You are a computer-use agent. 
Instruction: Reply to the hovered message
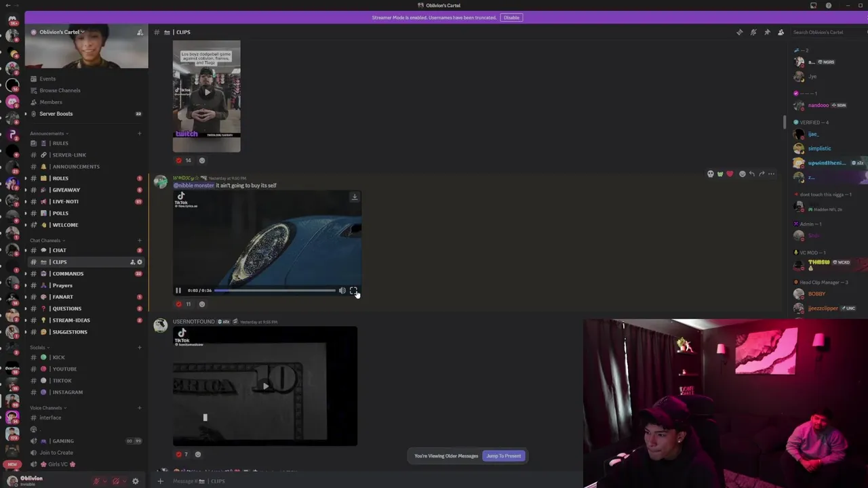pos(751,174)
